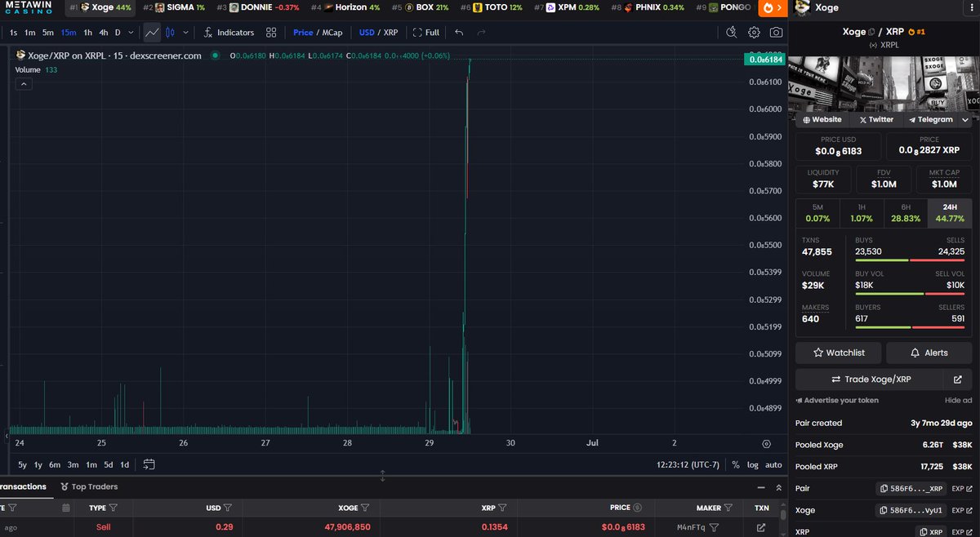Screen dimensions: 980x537
Task: Select the 4h timeframe
Action: (103, 33)
